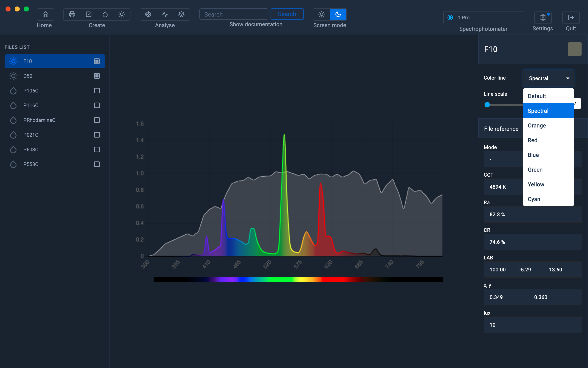The height and width of the screenshot is (368, 588).
Task: Check the P021C file checkbox
Action: (97, 135)
